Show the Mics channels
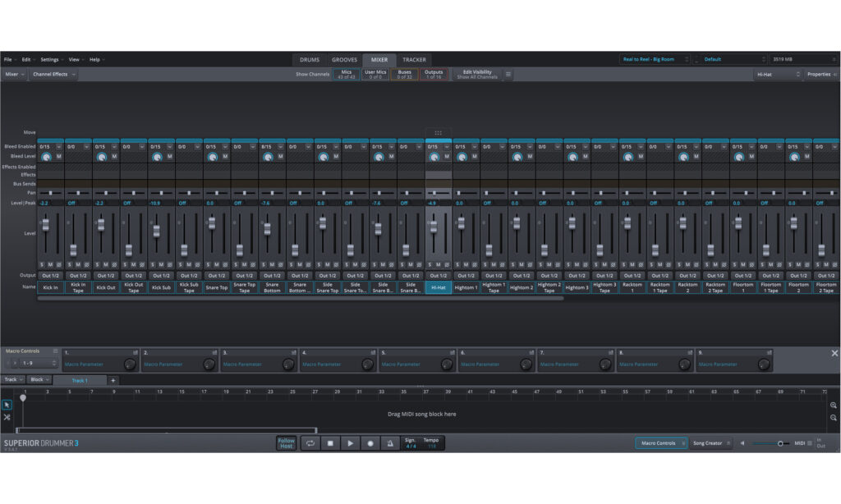This screenshot has height=504, width=841. pos(347,75)
